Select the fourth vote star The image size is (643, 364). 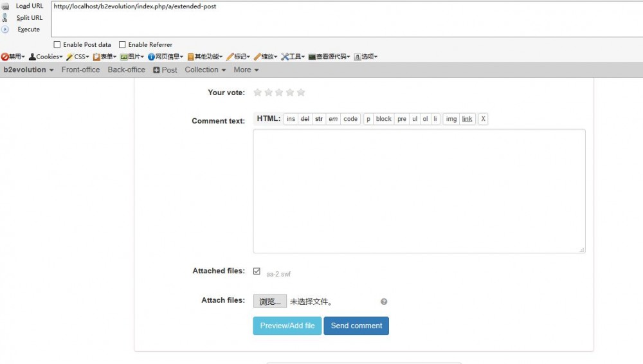point(290,93)
